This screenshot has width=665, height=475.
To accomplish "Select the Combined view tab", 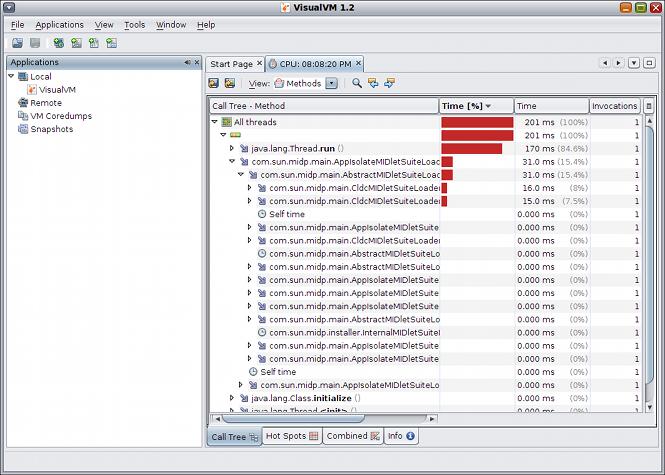I will pyautogui.click(x=352, y=436).
